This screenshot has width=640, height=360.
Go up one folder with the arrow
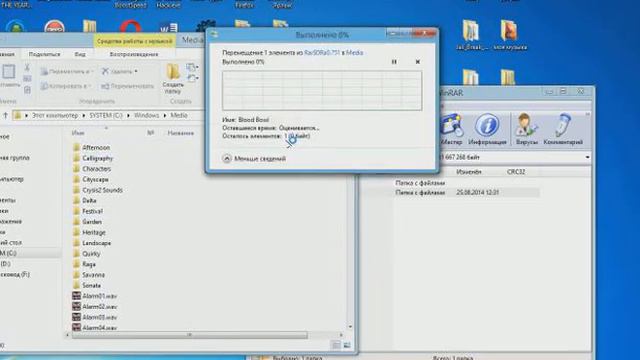point(5,116)
